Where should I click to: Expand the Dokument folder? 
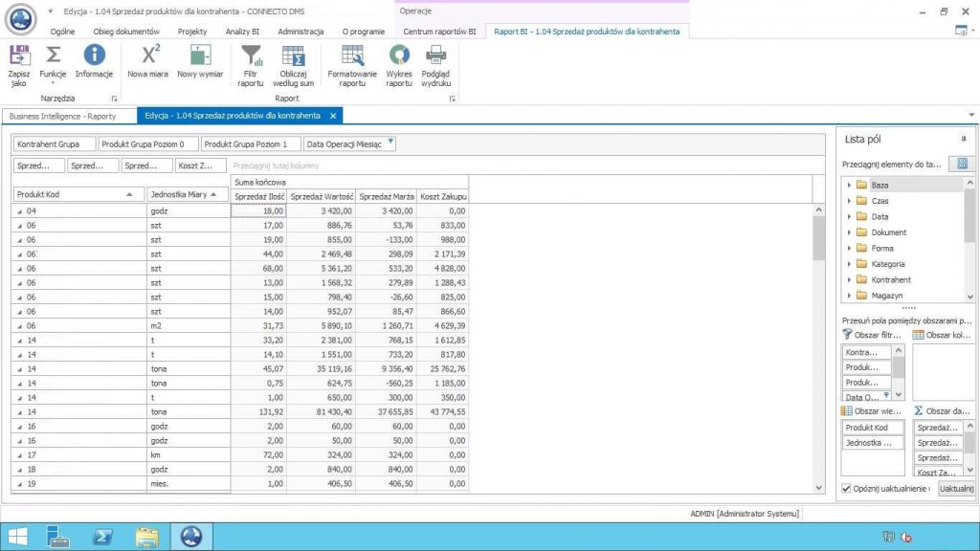coord(849,232)
